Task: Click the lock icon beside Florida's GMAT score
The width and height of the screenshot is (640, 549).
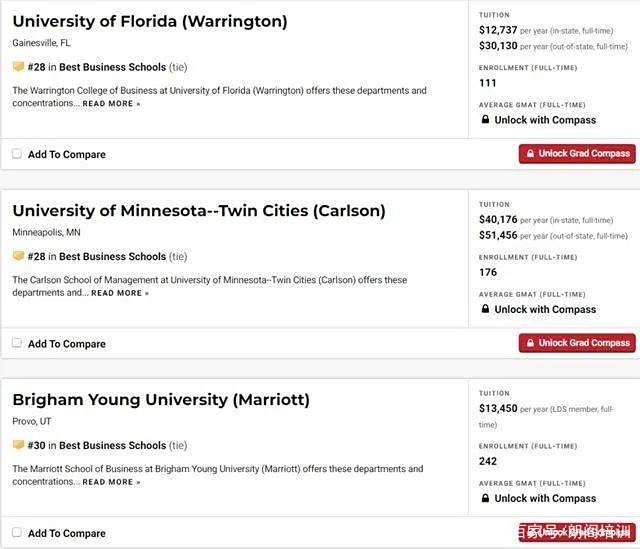Action: (x=485, y=119)
